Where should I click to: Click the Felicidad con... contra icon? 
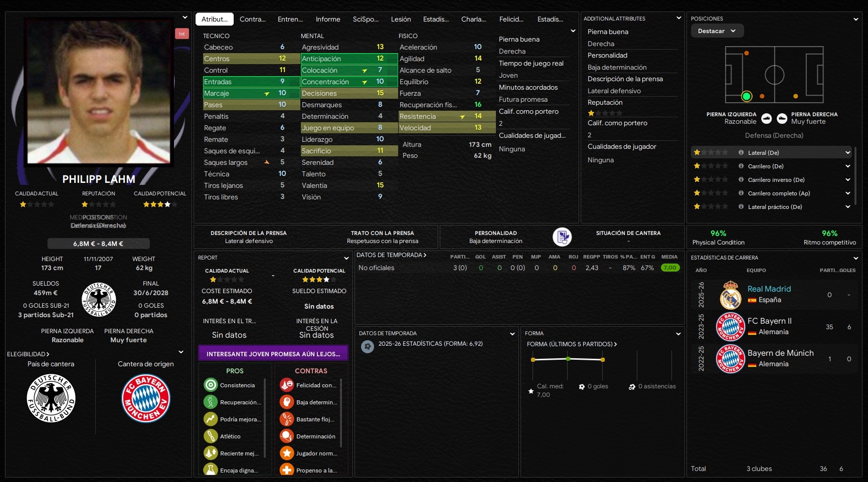tap(287, 385)
